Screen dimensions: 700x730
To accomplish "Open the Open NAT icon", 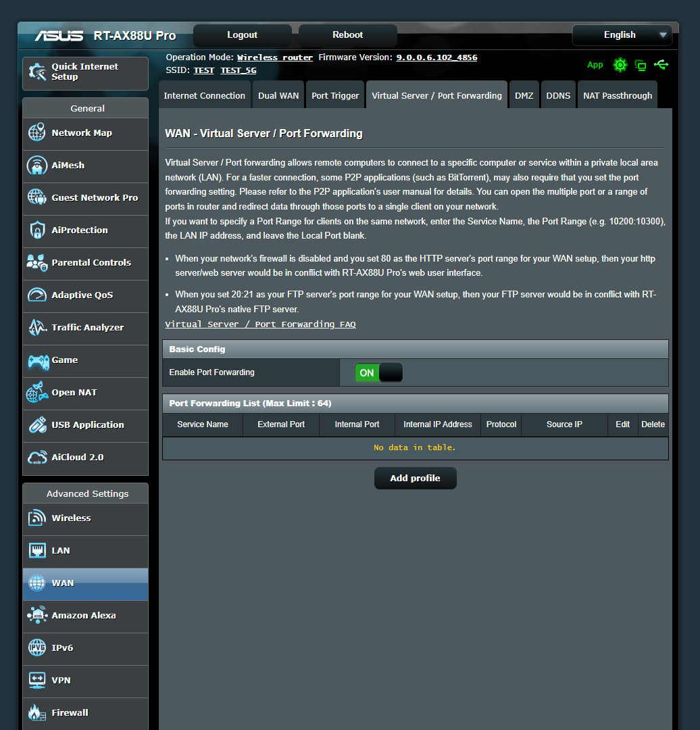I will [x=37, y=392].
